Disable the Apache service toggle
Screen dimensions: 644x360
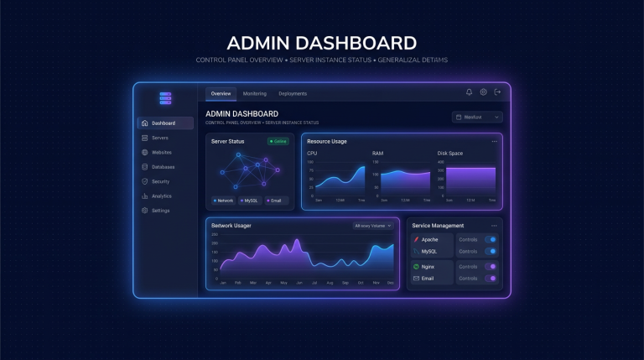click(x=491, y=240)
